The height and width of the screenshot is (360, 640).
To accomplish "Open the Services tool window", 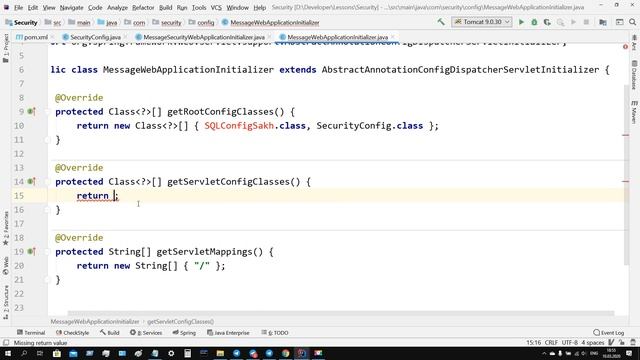I will (146, 333).
